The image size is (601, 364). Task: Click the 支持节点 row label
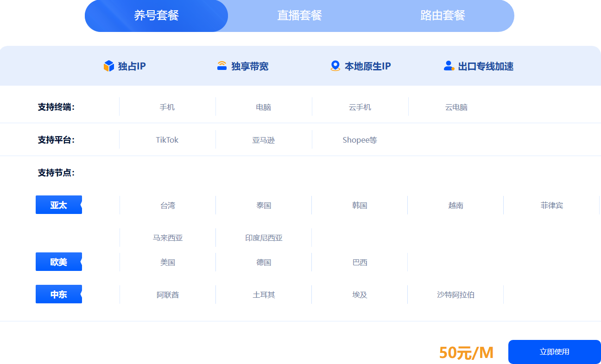pos(56,173)
